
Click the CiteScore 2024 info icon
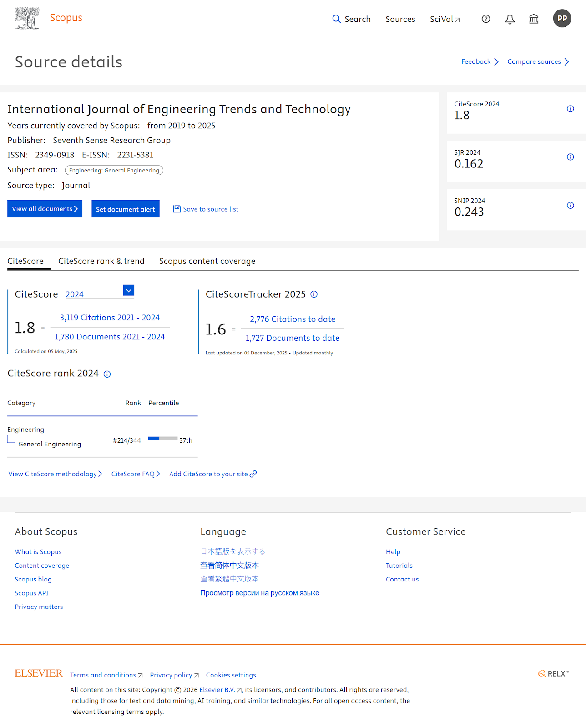click(x=570, y=109)
